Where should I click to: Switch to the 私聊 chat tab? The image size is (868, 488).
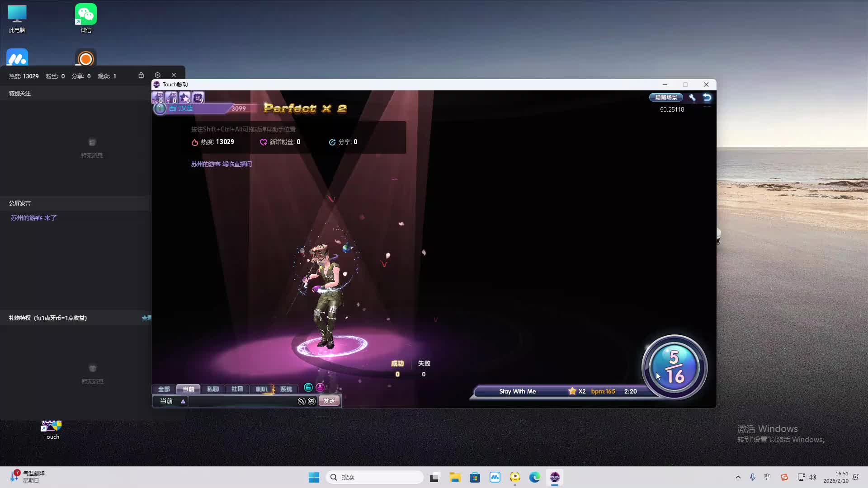click(213, 389)
